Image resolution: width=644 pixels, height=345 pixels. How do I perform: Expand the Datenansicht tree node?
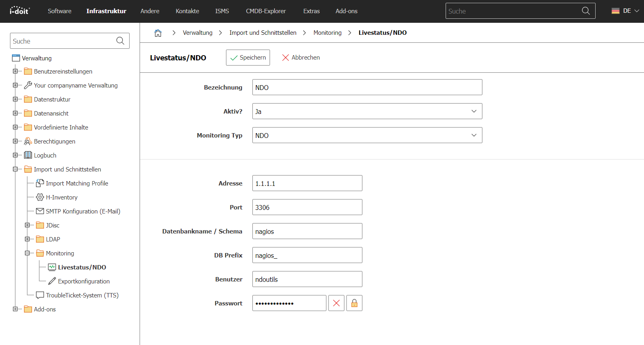tap(15, 113)
